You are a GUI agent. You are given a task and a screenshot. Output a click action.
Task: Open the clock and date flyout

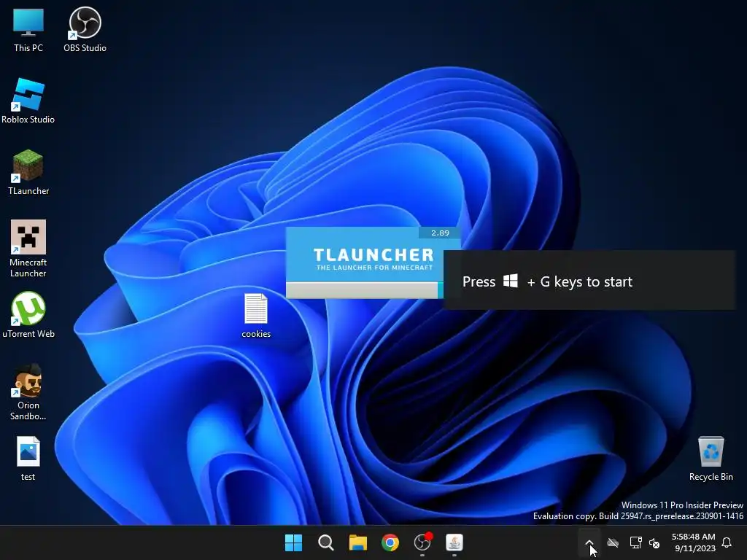tap(693, 542)
